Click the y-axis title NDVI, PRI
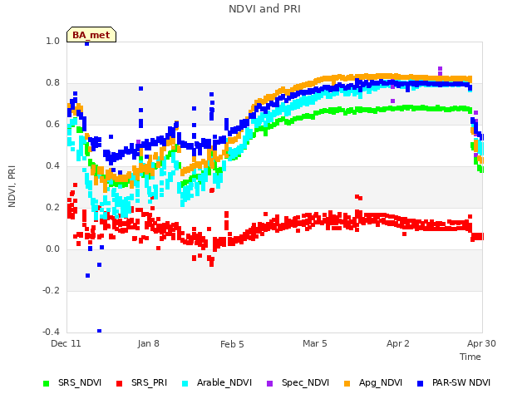 pyautogui.click(x=12, y=186)
